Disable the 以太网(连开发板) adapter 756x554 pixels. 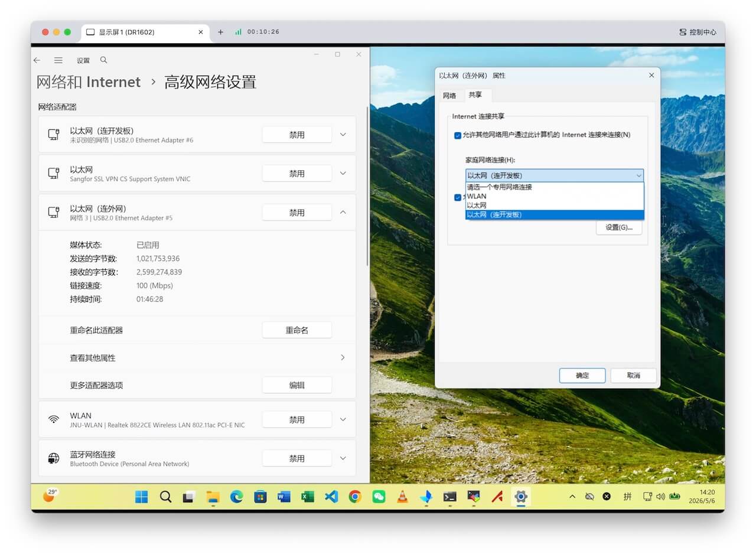297,135
